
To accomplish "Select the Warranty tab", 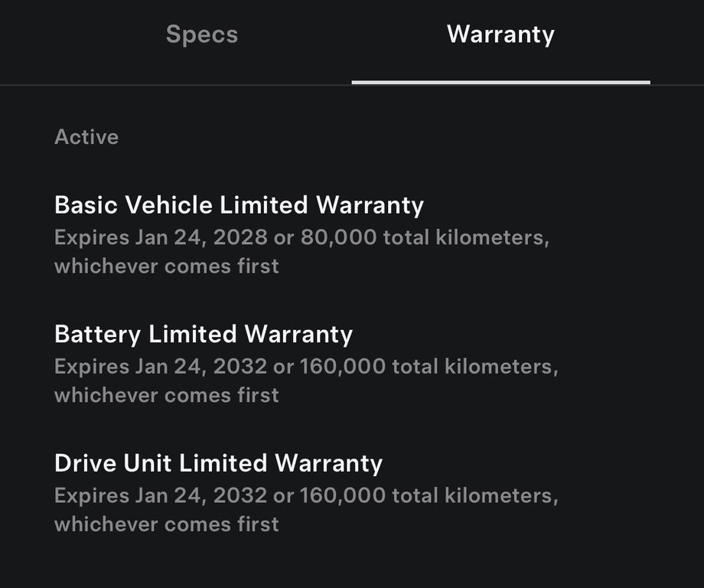I will 500,34.
